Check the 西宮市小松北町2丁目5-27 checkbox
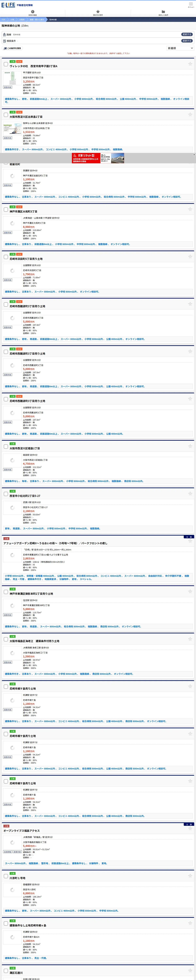 tap(6, 494)
